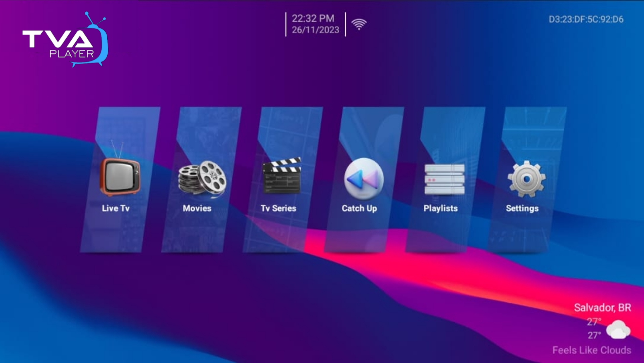
Task: Click the stacked server Playlists icon
Action: [x=444, y=179]
